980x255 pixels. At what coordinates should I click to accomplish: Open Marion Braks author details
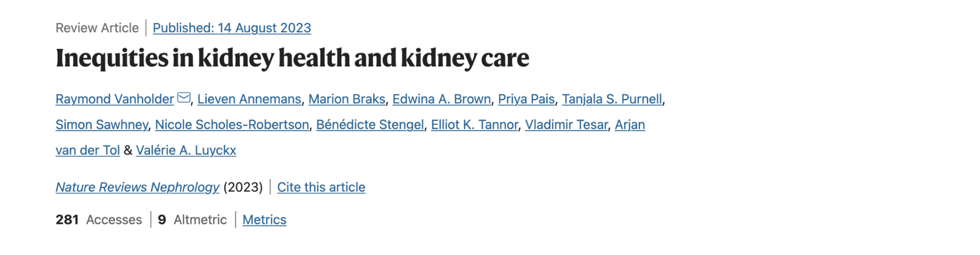pos(347,99)
